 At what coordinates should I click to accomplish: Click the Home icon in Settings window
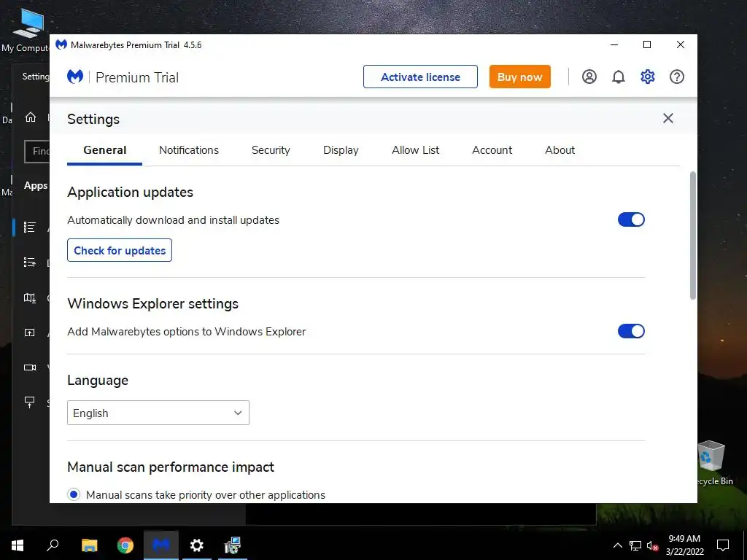(31, 117)
